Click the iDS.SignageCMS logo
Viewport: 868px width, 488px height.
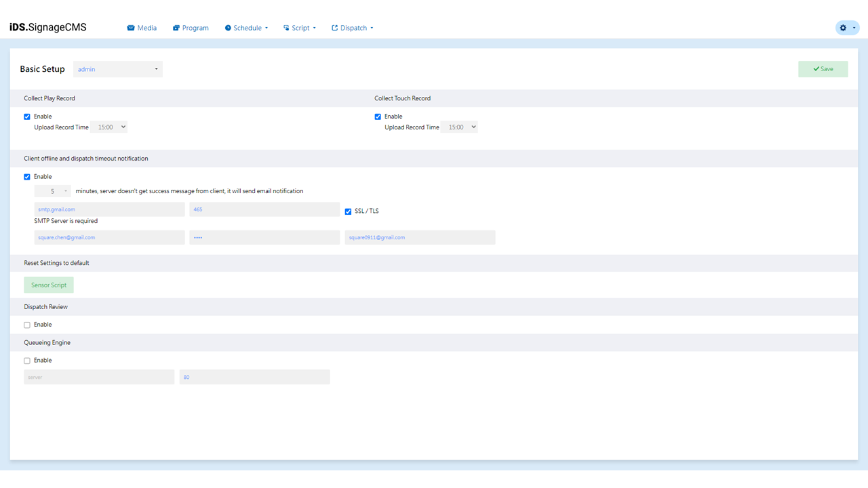(x=48, y=28)
